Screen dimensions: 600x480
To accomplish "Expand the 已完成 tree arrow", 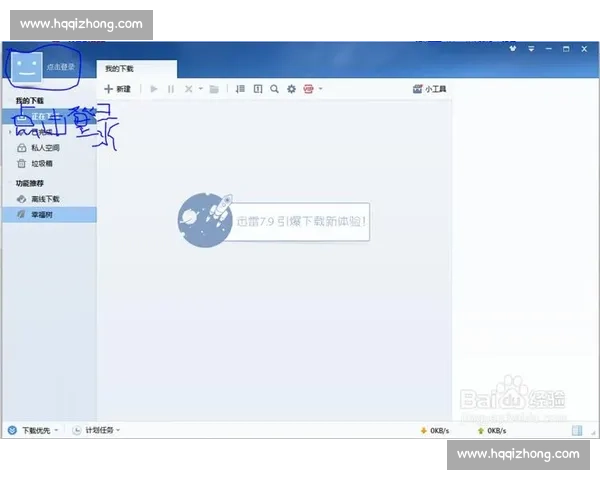I will [x=10, y=132].
